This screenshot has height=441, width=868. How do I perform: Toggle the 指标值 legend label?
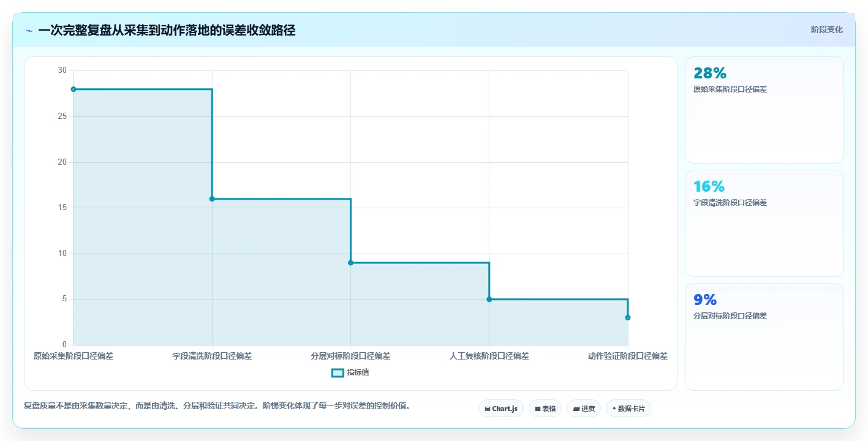coord(358,372)
